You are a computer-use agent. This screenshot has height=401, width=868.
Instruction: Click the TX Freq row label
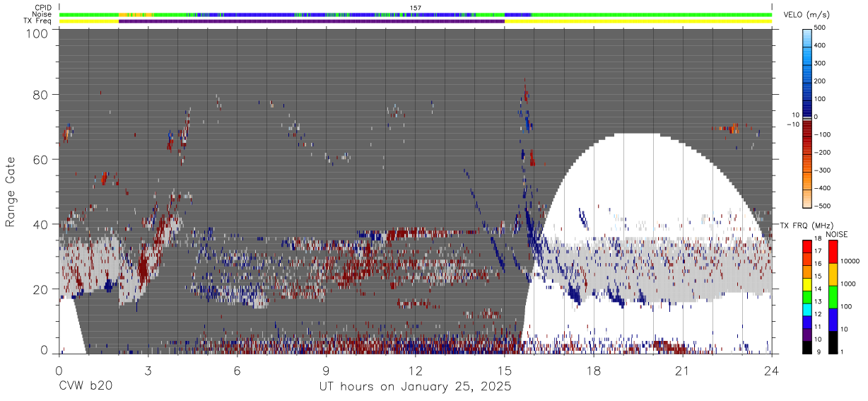tap(37, 21)
